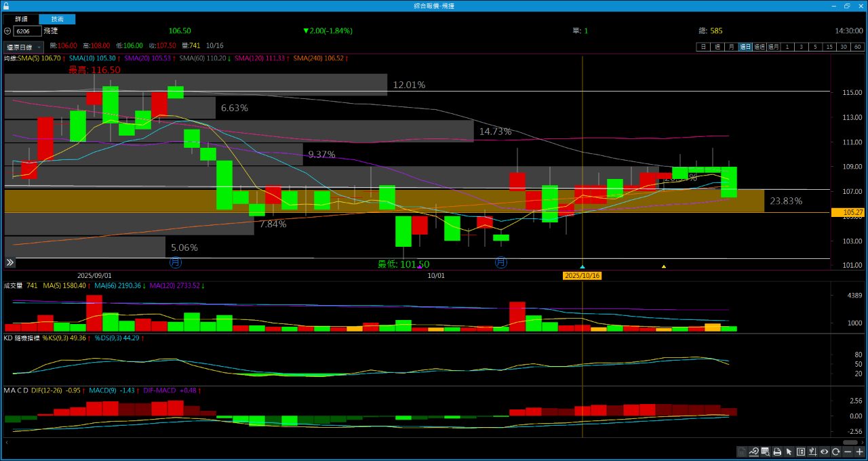Screen dimensions: 868x461
Task: Toggle the eye visibility icon in bottom toolbar
Action: click(825, 452)
